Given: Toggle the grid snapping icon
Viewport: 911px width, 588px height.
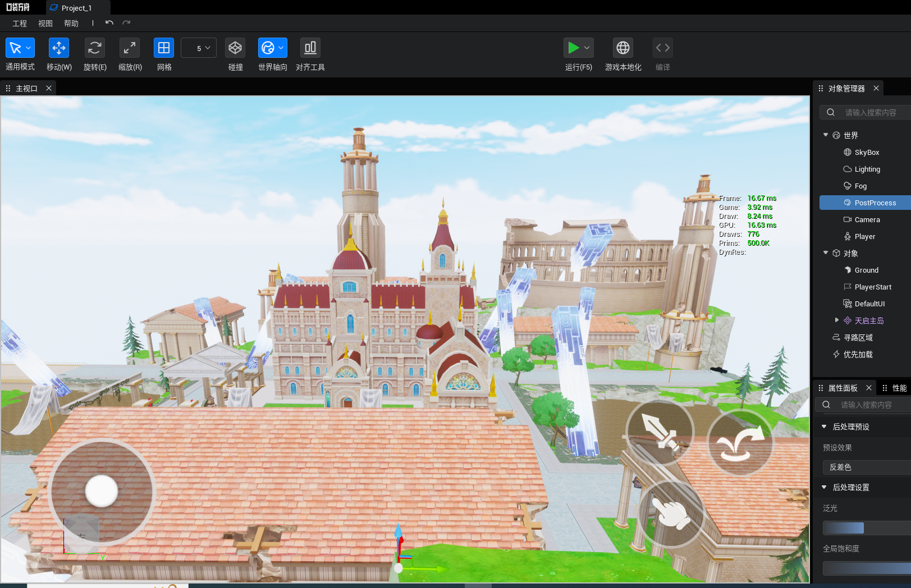Looking at the screenshot, I should click(x=164, y=48).
